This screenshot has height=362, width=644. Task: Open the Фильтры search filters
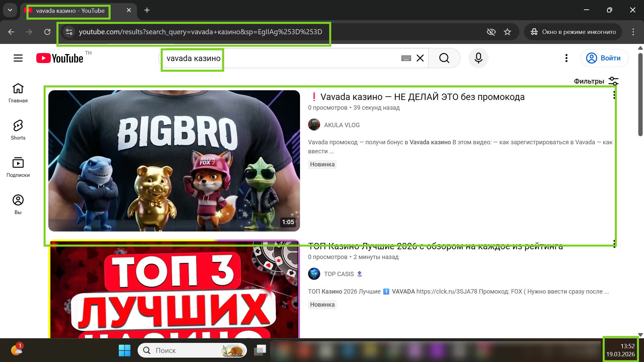coord(596,81)
